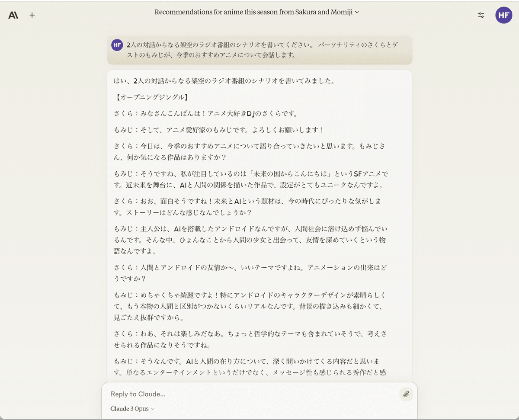Image resolution: width=519 pixels, height=420 pixels.
Task: Click the paragraph starting さくら：人間とアンドロイド
Action: click(250, 273)
